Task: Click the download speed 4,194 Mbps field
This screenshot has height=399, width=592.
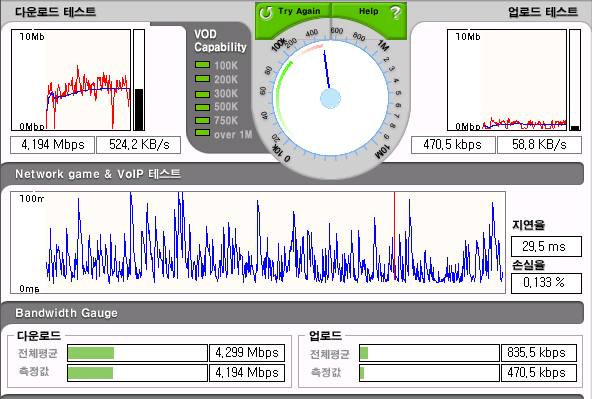Action: (52, 145)
